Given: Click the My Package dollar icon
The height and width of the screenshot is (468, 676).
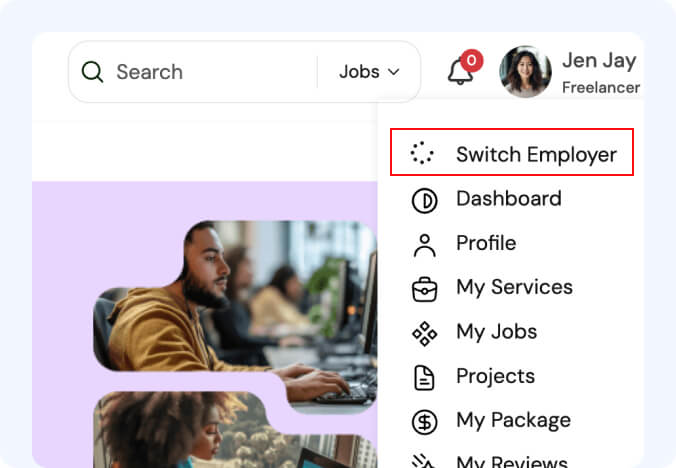Looking at the screenshot, I should pyautogui.click(x=425, y=422).
